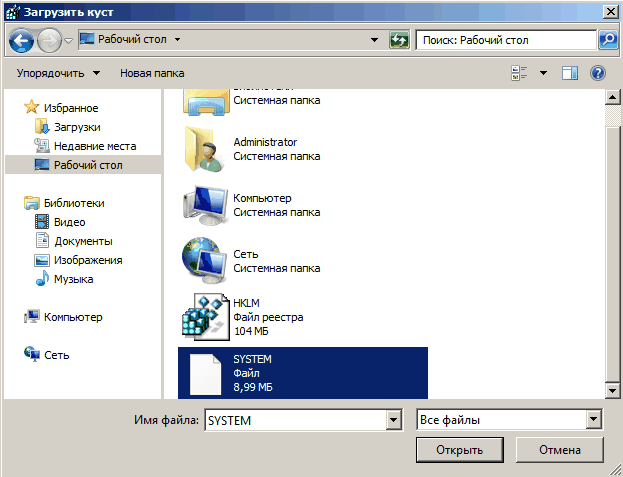This screenshot has width=623, height=477.
Task: Click the Имя файла input field
Action: point(296,420)
